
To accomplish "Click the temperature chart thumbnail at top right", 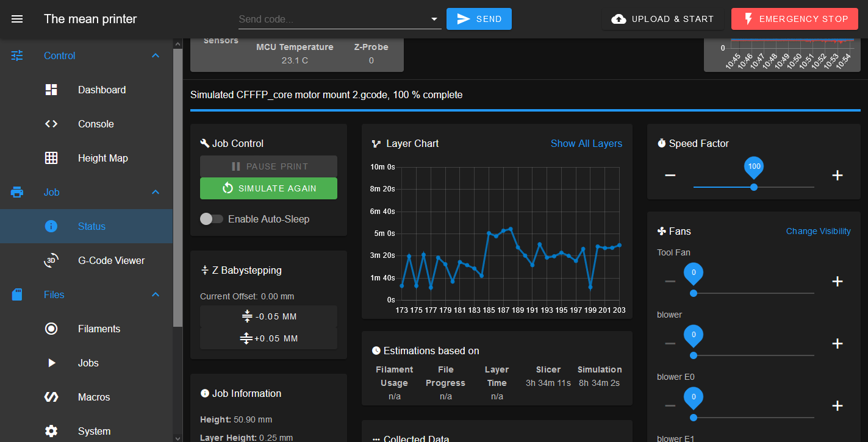I will pyautogui.click(x=782, y=55).
